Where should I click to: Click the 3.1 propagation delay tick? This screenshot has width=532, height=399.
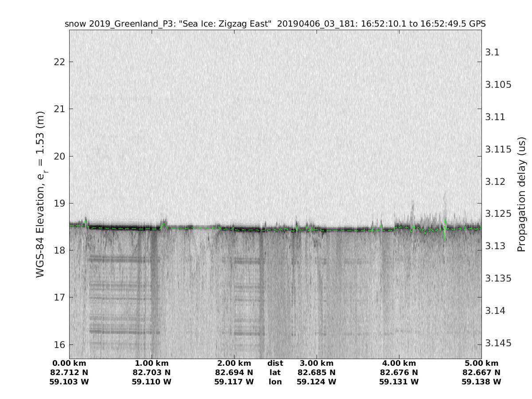pos(492,52)
